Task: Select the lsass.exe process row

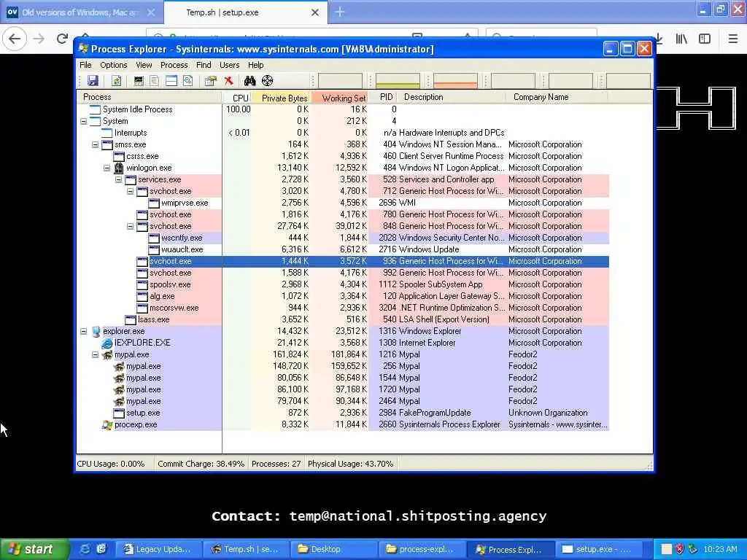Action: point(343,319)
